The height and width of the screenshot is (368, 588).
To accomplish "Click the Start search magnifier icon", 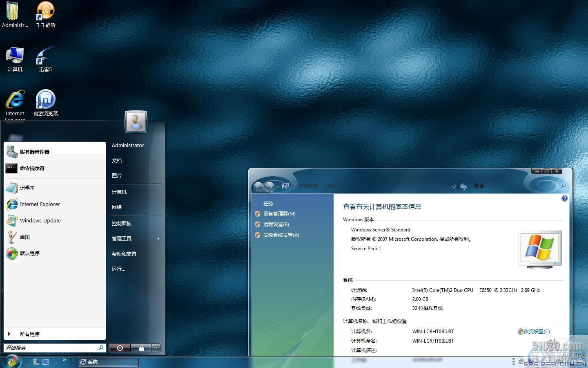I will (x=101, y=348).
